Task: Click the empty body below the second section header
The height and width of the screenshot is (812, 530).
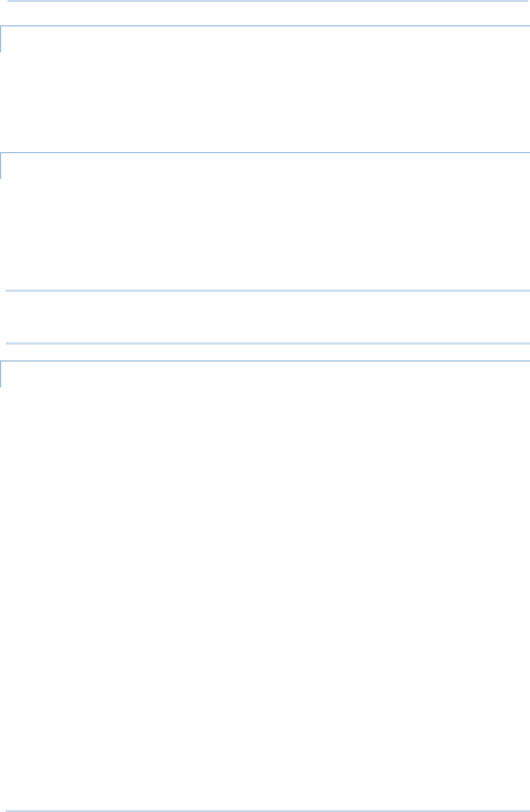Action: [x=265, y=234]
